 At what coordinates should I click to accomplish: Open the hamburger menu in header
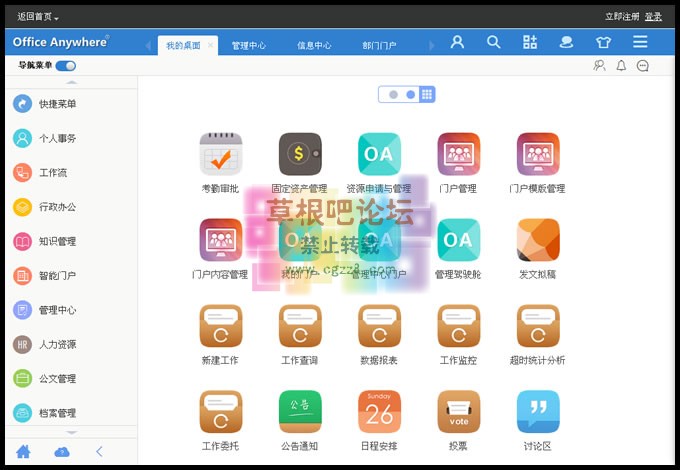coord(640,42)
